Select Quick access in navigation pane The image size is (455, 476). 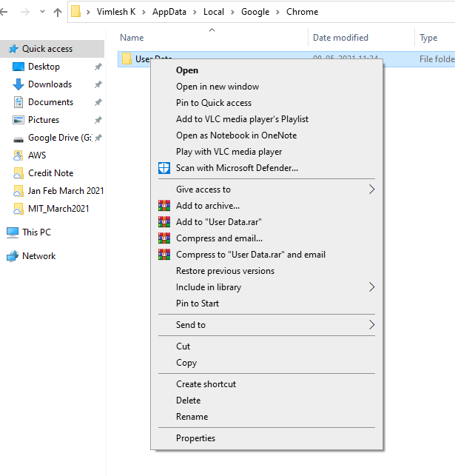point(53,49)
